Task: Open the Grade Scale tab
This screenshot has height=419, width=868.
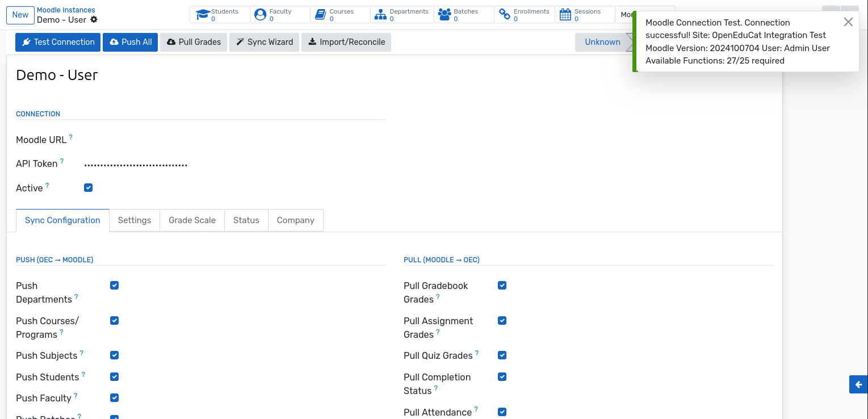Action: coord(192,220)
